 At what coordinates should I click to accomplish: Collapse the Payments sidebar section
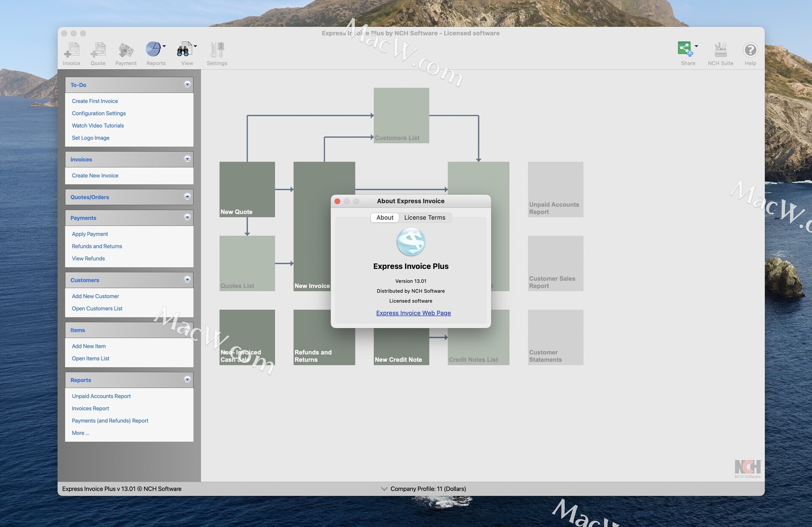187,217
